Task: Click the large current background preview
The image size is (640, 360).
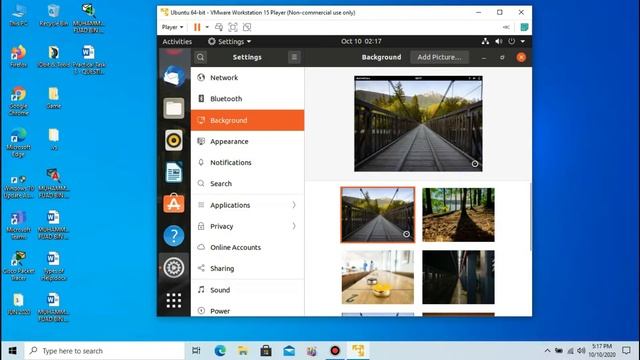Action: 418,124
